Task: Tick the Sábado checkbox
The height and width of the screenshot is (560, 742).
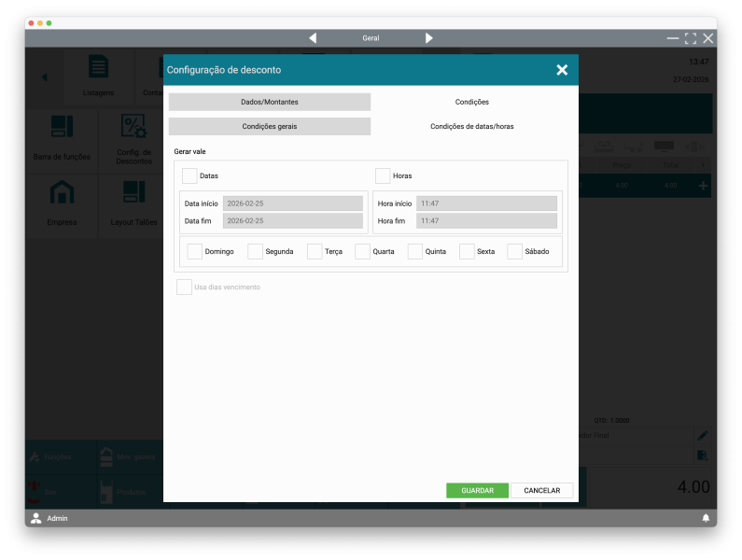Action: pyautogui.click(x=515, y=251)
